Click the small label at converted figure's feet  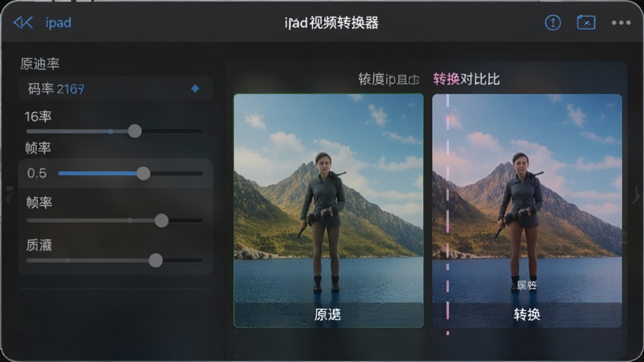point(526,285)
